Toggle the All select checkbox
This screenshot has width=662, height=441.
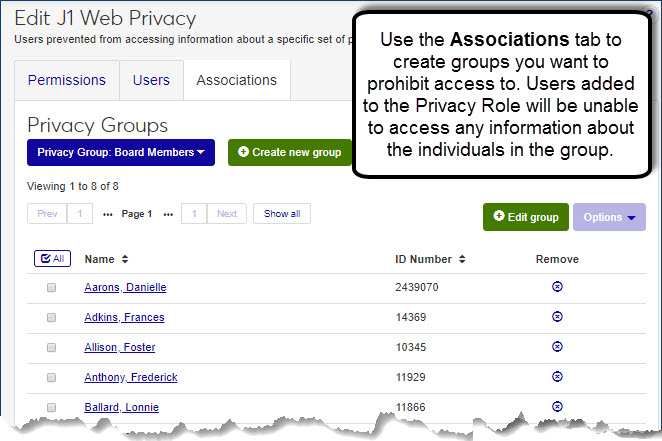click(x=52, y=259)
